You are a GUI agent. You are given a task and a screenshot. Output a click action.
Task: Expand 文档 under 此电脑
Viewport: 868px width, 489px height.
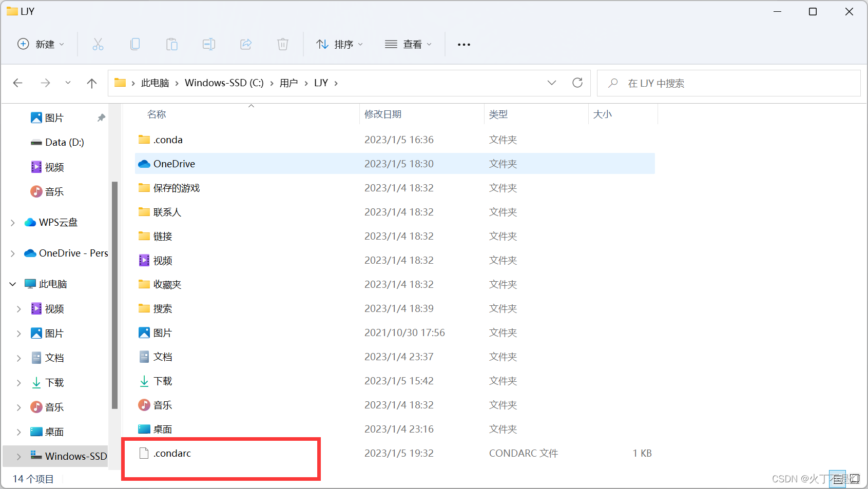[19, 358]
